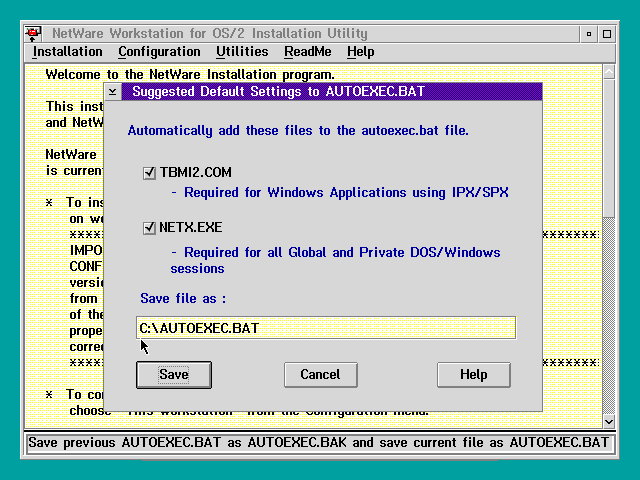Open the NetWare window system menu icon
640x480 pixels.
pyautogui.click(x=33, y=33)
